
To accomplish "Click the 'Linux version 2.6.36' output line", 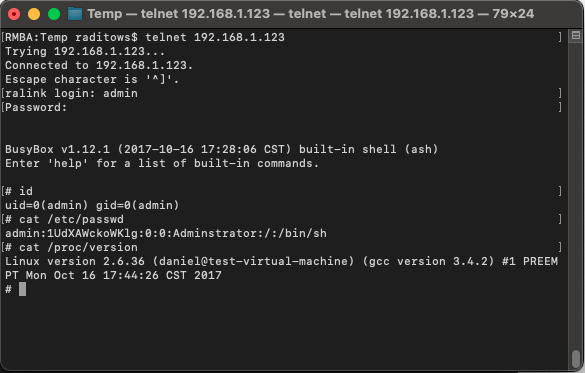I will tap(281, 268).
